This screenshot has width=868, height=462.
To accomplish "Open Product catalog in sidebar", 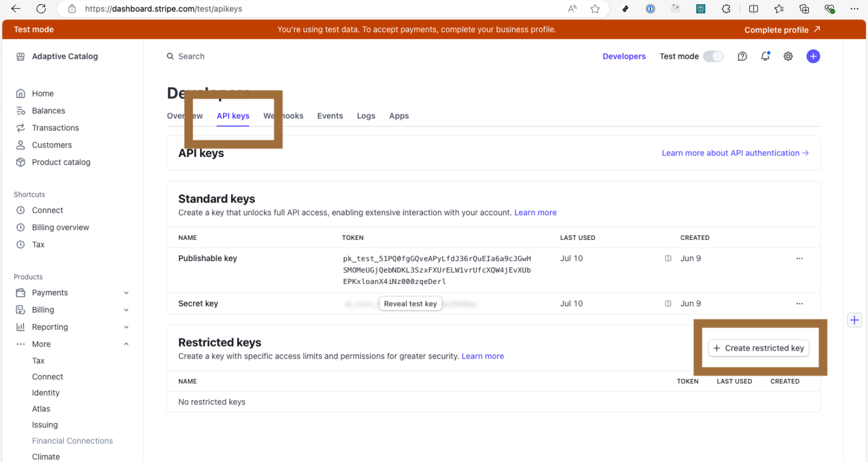I will [x=61, y=162].
